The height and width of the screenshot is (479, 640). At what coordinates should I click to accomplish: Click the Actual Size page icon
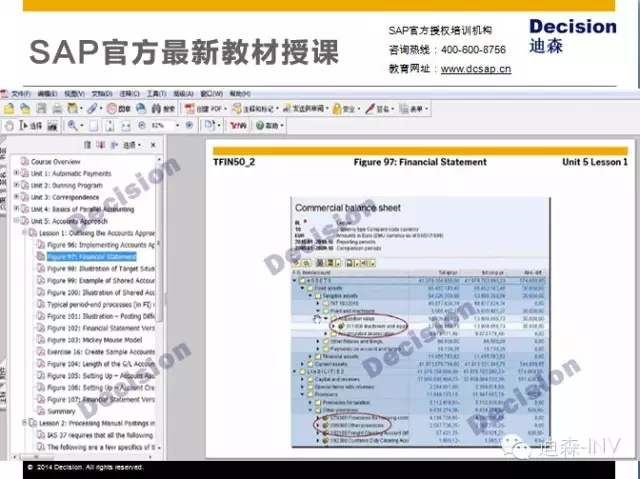(93, 126)
